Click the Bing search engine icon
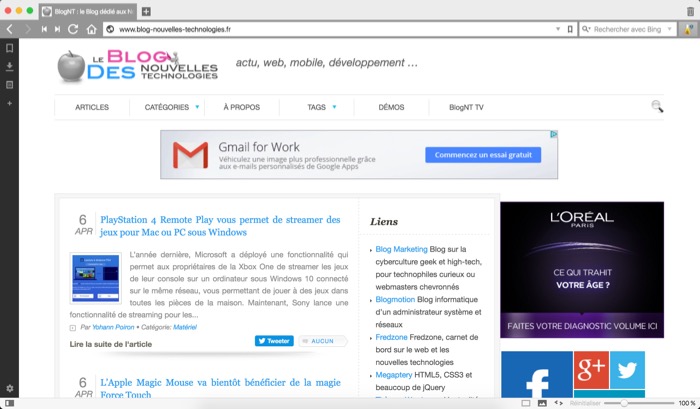This screenshot has height=409, width=700. coord(586,29)
